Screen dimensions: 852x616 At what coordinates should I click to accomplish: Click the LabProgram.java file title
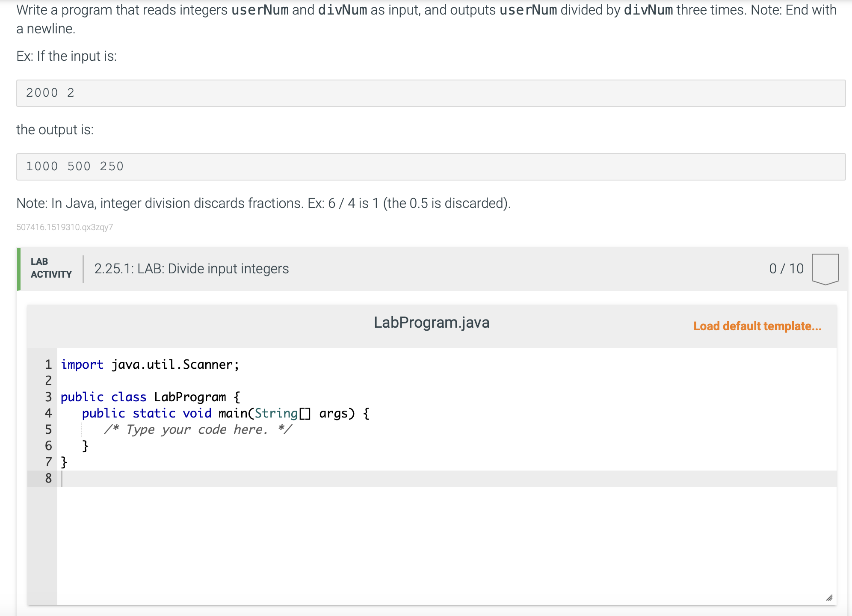tap(431, 323)
